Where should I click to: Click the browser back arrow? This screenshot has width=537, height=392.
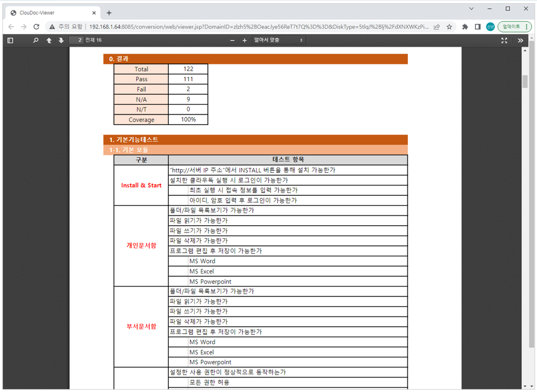click(x=11, y=27)
